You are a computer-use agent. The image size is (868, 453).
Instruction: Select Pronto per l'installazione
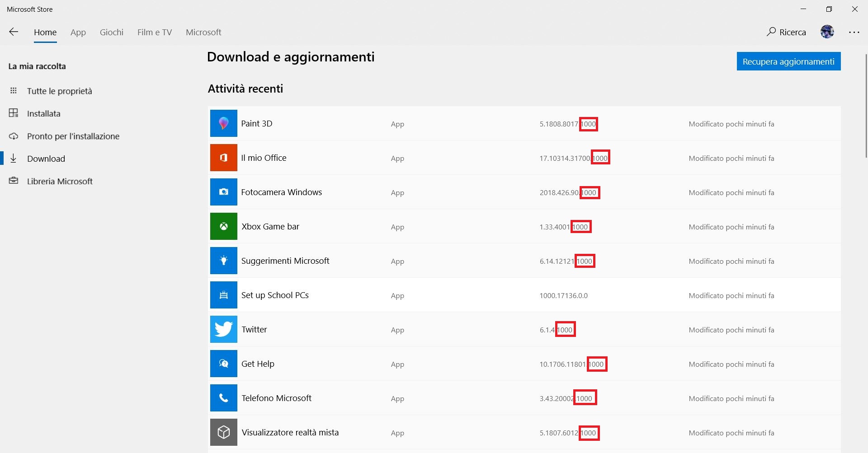(x=73, y=136)
